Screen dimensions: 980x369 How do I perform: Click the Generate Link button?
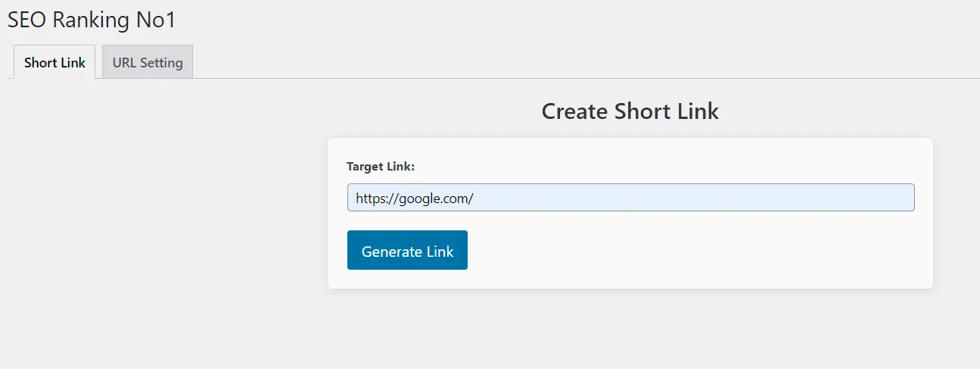[407, 251]
